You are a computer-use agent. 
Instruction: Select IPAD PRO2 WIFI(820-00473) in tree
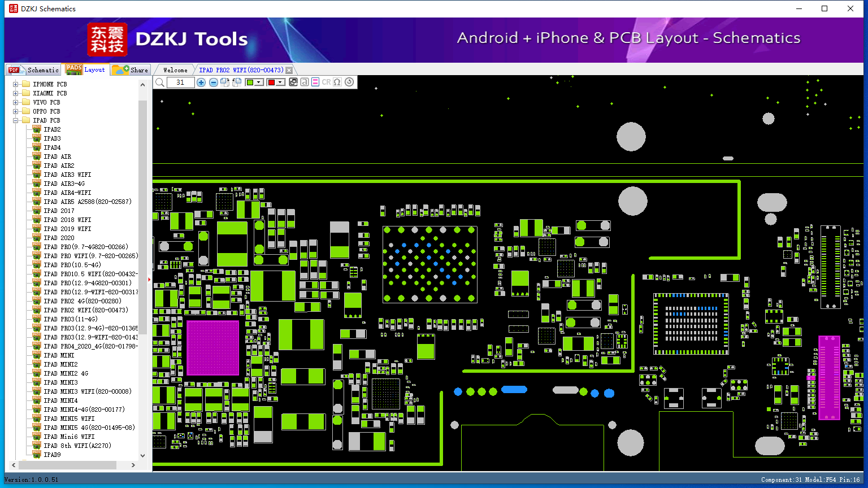[86, 310]
